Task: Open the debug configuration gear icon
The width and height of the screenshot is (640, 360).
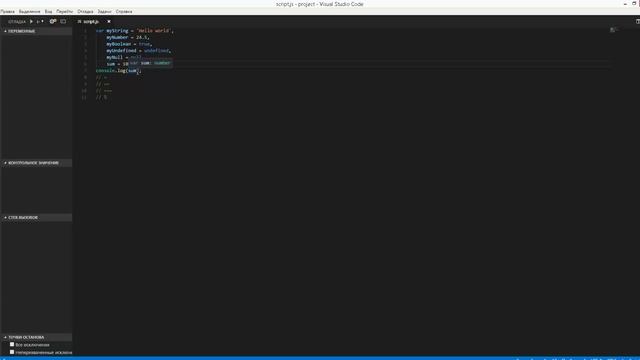Action: (53, 22)
